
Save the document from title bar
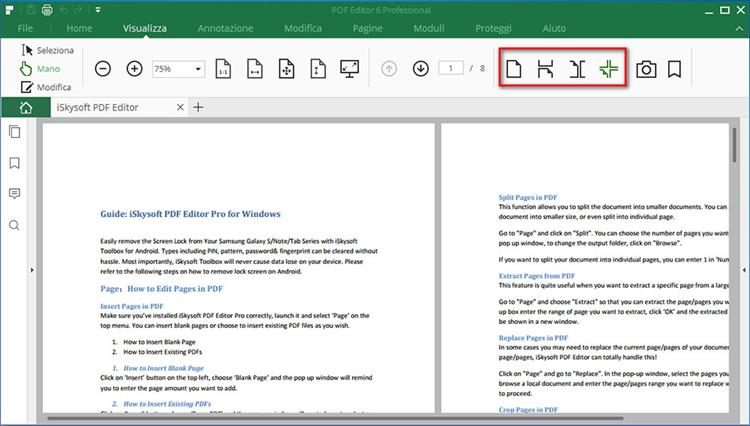(31, 10)
